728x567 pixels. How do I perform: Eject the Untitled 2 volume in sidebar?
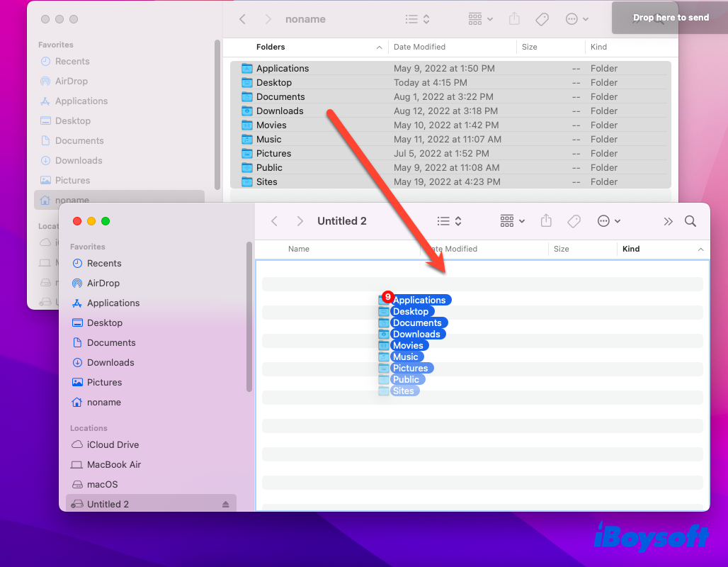(225, 505)
